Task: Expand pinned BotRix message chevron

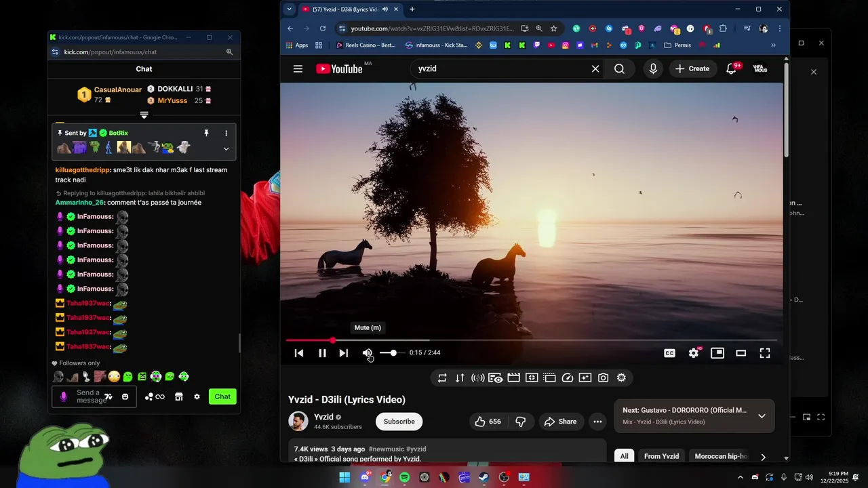Action: 226,148
